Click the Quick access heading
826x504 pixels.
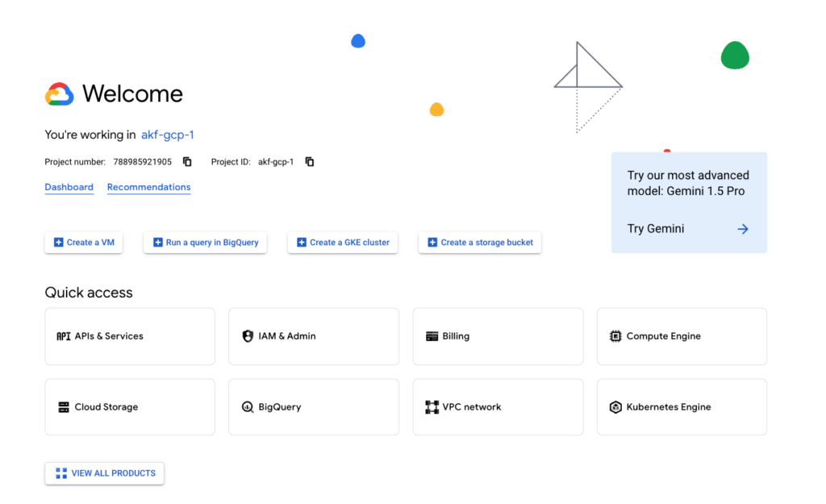89,292
